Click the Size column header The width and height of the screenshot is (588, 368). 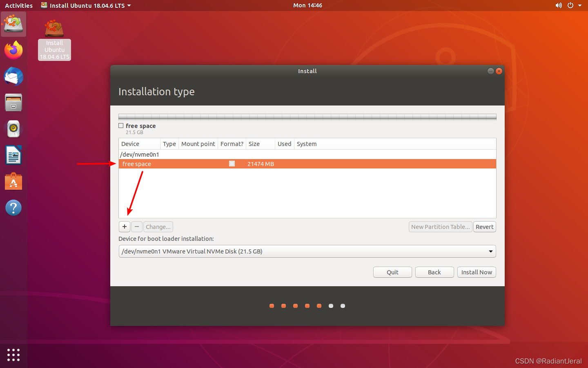pos(261,144)
